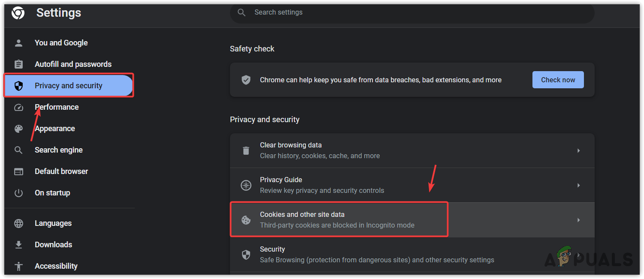Click the Downloads arrow icon
Viewport: 644px width, 279px height.
18,245
